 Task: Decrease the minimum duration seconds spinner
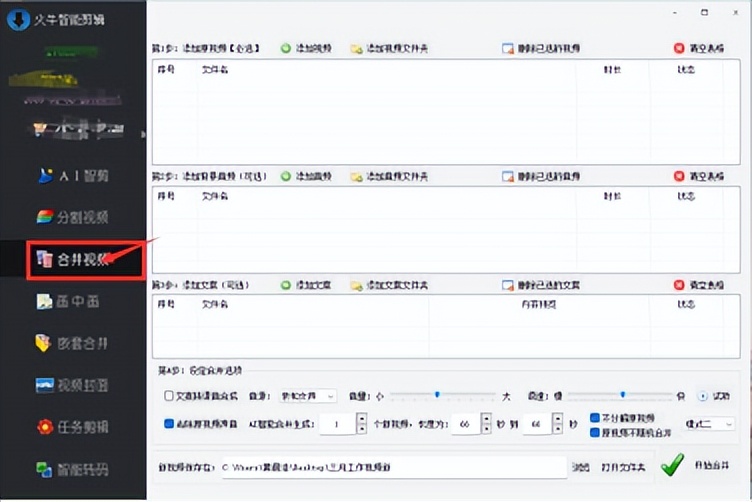pos(486,429)
